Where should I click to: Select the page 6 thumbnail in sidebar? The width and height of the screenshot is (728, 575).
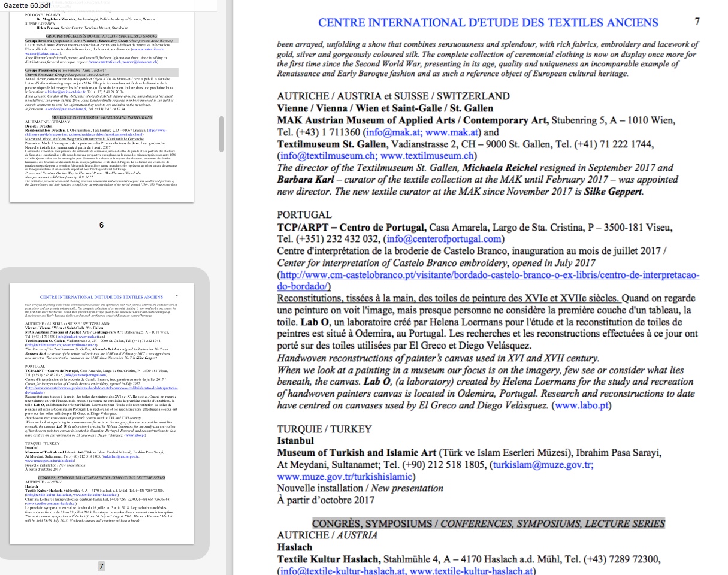click(x=101, y=101)
